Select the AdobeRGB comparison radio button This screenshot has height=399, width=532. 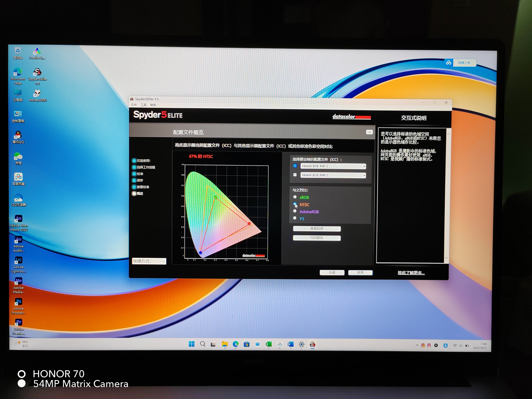[x=295, y=211]
